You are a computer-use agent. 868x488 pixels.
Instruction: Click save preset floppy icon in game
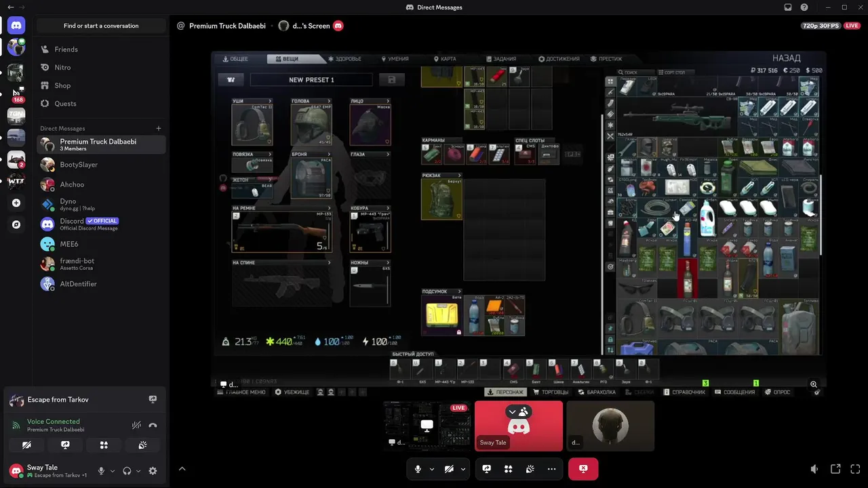(391, 79)
